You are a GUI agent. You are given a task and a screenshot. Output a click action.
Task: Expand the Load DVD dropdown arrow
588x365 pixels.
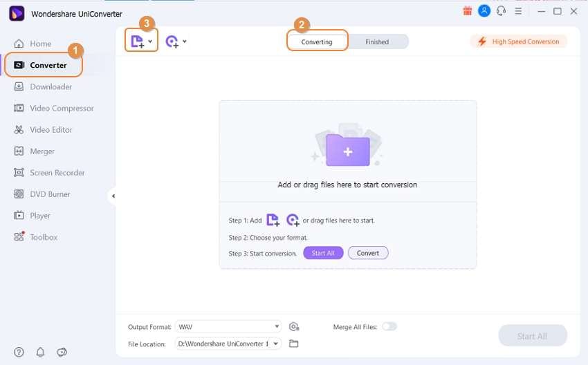185,41
